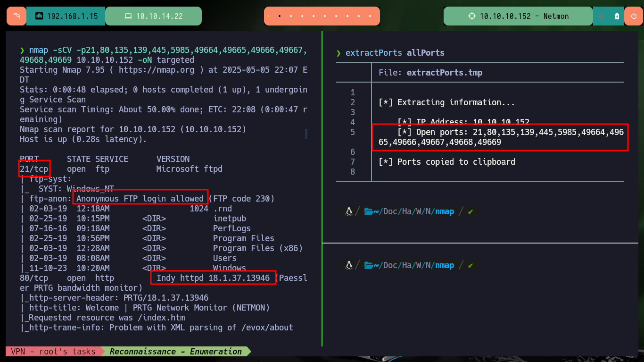The width and height of the screenshot is (644, 362).
Task: Click '(FTP code 230)' text
Action: point(241,199)
